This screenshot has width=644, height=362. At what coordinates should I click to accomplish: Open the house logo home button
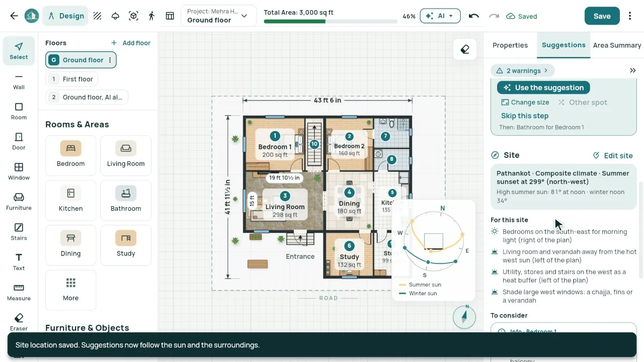32,16
